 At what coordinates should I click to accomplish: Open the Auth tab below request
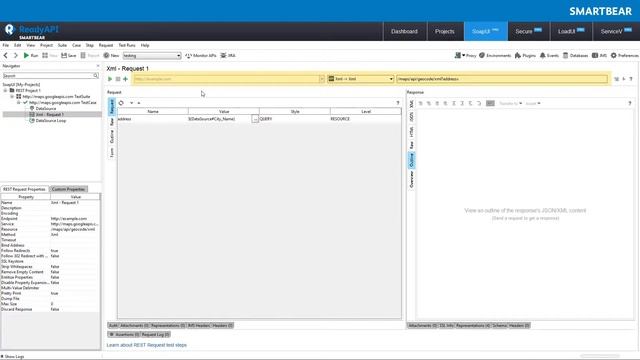[113, 325]
